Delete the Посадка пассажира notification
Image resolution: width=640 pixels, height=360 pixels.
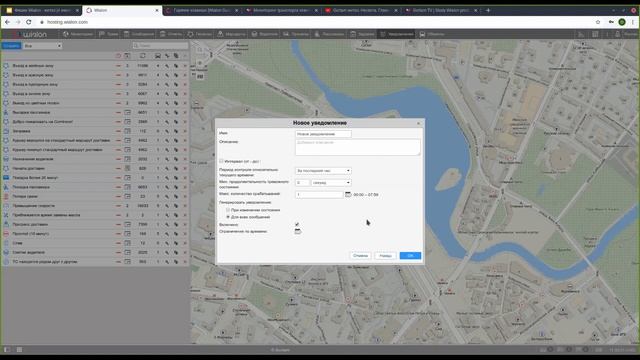tap(185, 187)
